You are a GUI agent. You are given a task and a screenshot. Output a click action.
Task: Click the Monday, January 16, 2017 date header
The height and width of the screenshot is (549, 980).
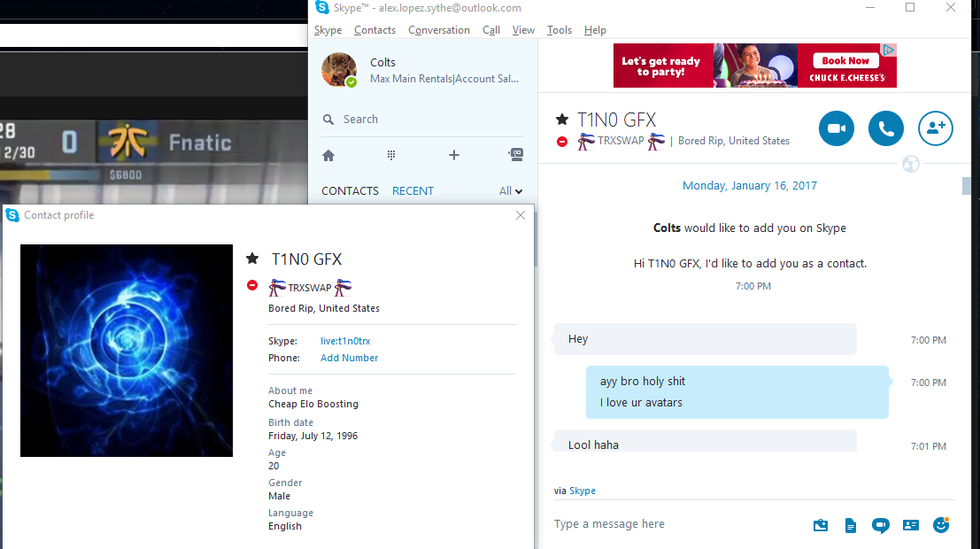coord(749,186)
